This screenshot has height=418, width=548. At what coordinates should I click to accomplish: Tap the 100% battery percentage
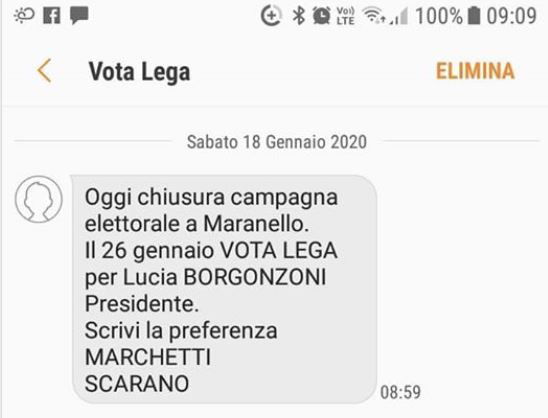coord(439,16)
